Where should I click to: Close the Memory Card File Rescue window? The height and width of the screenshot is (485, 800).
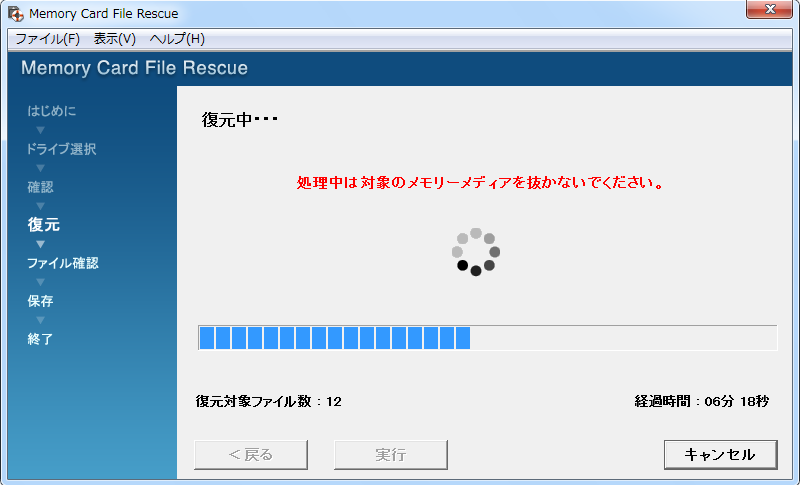769,9
